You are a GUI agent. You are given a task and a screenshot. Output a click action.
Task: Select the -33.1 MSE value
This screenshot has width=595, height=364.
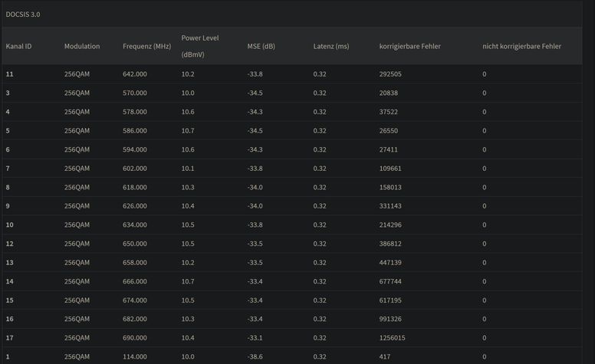pyautogui.click(x=255, y=338)
